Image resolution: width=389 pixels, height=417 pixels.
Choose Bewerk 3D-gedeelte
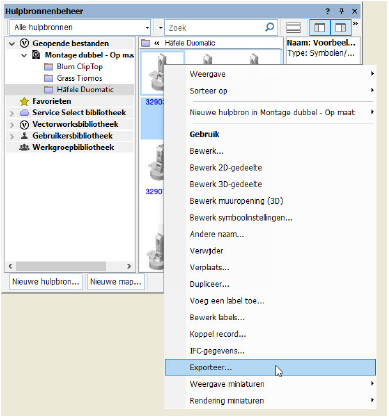pyautogui.click(x=270, y=184)
